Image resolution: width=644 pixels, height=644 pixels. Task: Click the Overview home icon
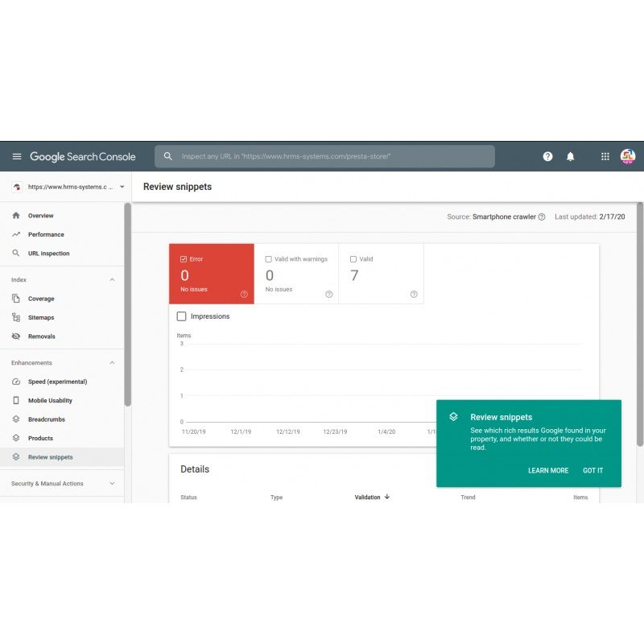(16, 216)
